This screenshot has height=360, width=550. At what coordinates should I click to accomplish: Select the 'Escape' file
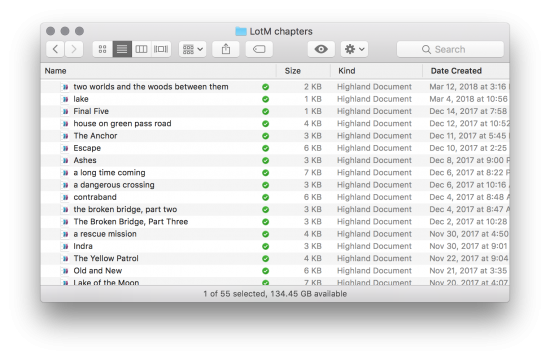(275, 148)
